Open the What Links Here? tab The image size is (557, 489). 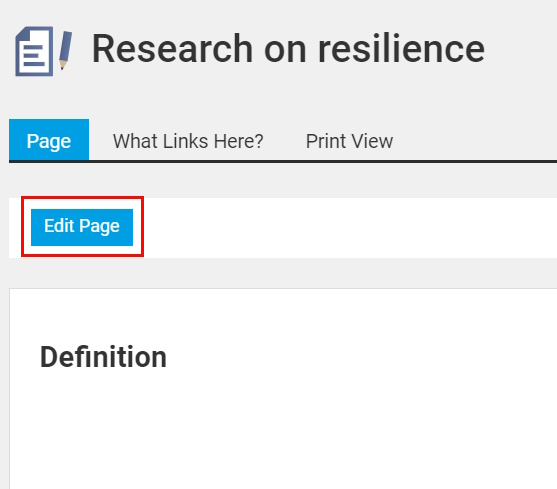pos(188,141)
